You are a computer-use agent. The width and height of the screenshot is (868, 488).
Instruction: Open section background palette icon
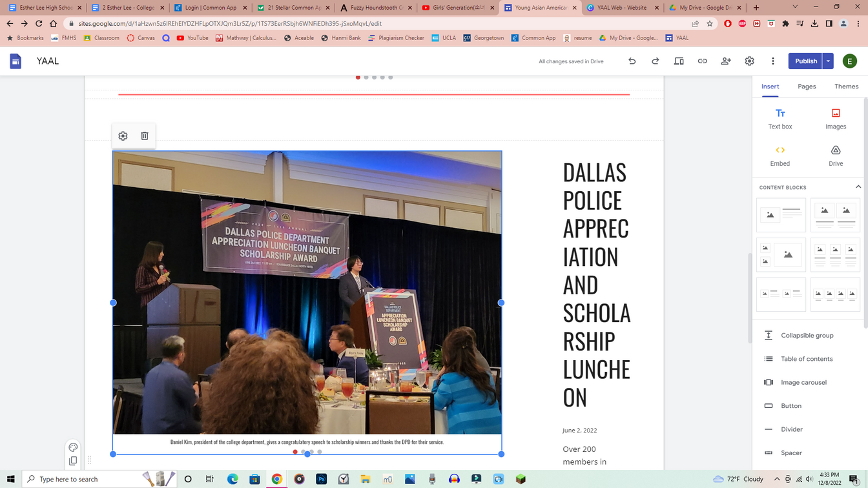point(73,447)
